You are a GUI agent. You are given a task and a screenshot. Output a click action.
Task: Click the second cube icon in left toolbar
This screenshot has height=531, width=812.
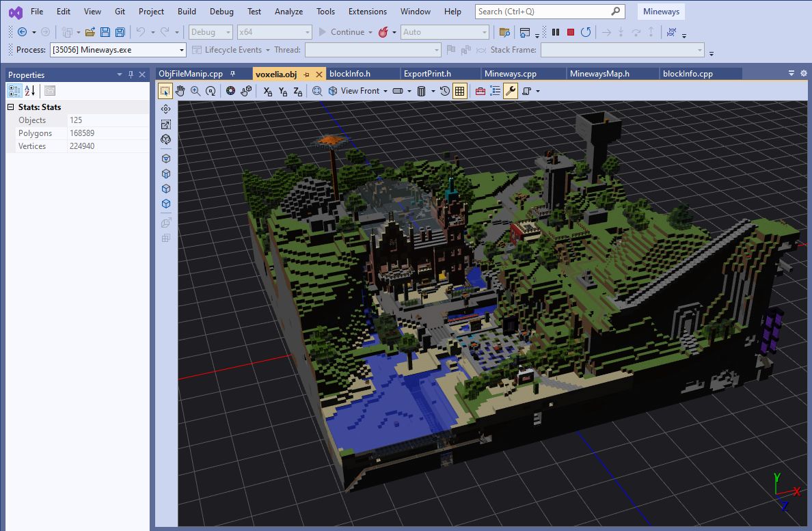[x=165, y=174]
